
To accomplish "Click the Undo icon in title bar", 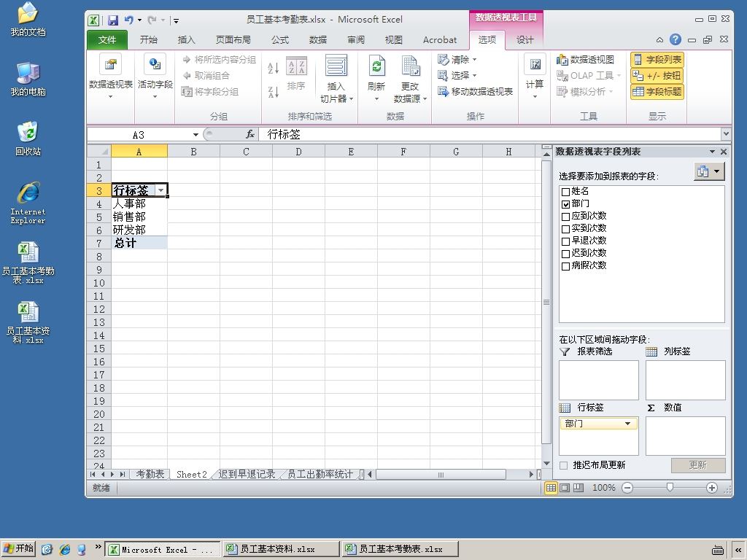I will pos(128,20).
